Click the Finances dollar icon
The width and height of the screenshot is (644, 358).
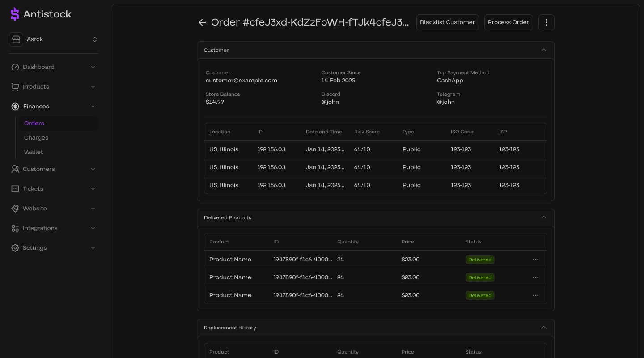pyautogui.click(x=15, y=107)
